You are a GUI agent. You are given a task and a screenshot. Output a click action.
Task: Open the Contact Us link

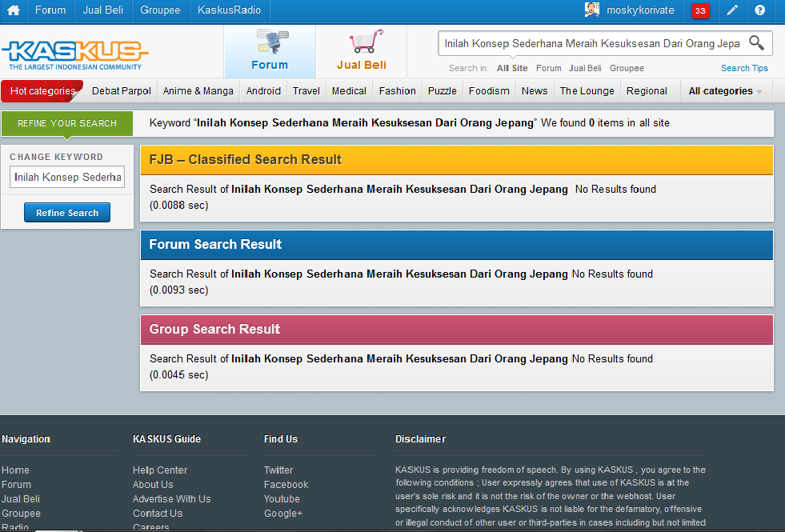(x=158, y=514)
